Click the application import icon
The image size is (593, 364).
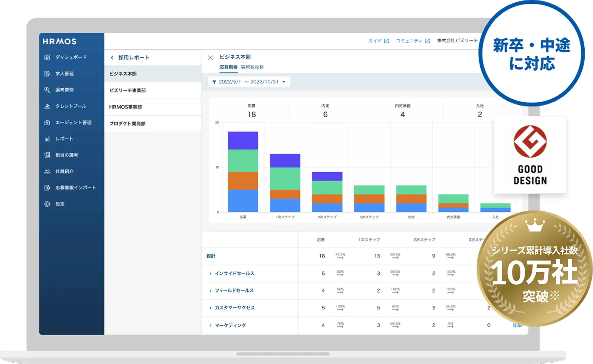[x=47, y=188]
